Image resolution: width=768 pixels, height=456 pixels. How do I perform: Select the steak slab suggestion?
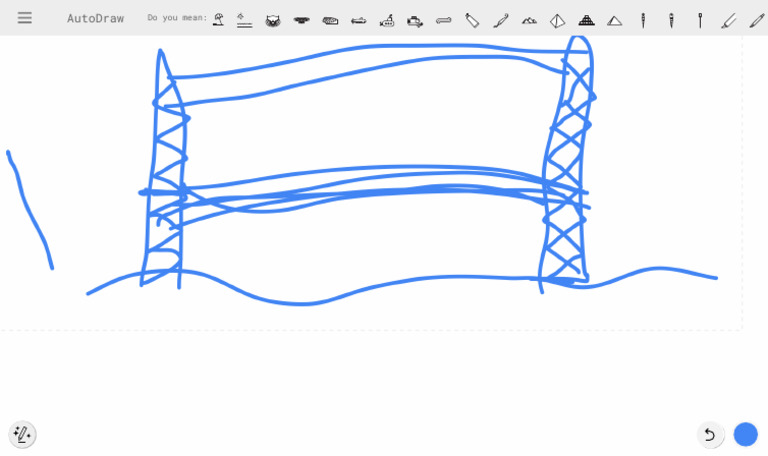[x=330, y=21]
